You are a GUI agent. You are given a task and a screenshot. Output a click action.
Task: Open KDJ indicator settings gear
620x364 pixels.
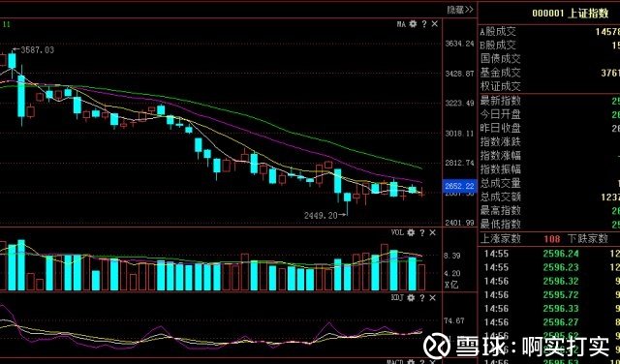(x=411, y=298)
